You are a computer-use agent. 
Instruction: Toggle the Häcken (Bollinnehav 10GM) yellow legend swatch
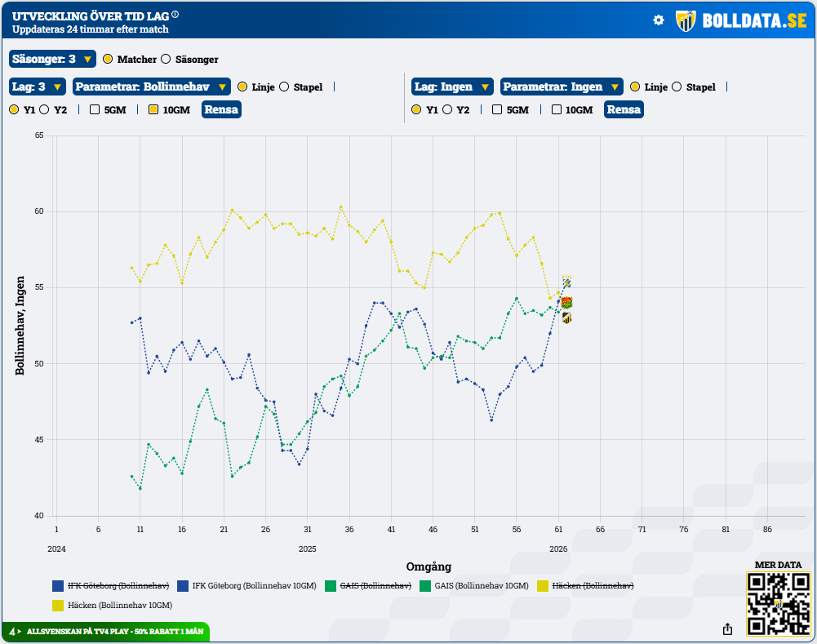pyautogui.click(x=58, y=606)
